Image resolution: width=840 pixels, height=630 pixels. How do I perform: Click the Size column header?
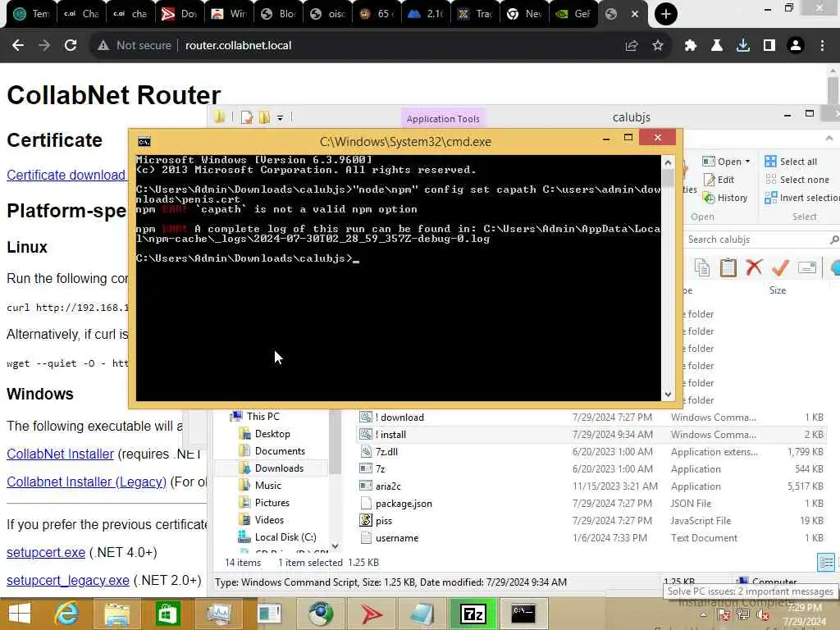778,290
